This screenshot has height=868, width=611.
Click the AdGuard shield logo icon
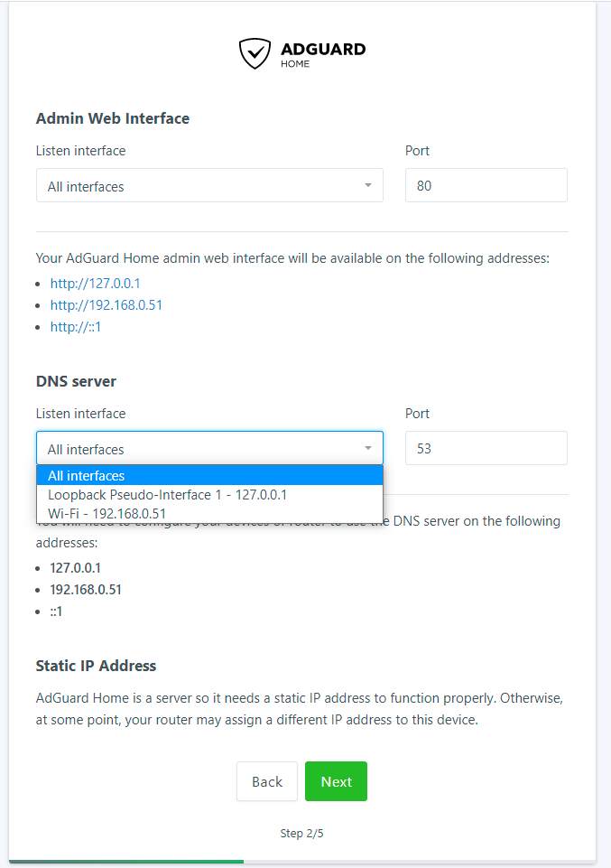click(x=255, y=53)
